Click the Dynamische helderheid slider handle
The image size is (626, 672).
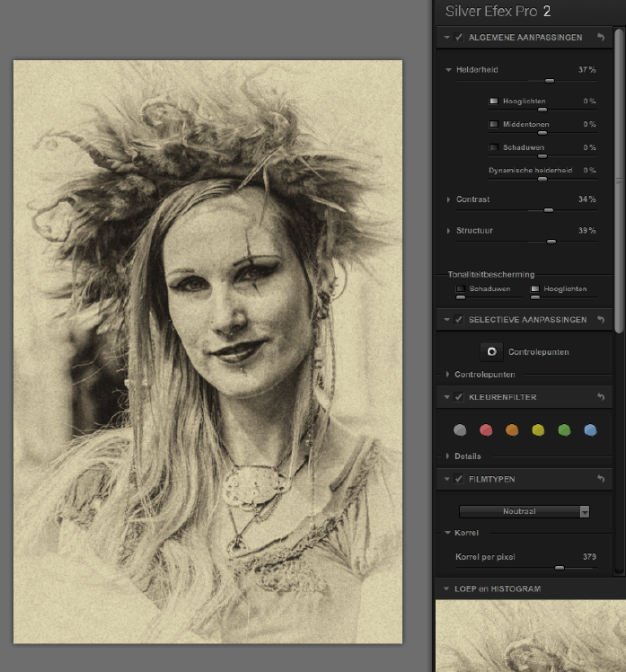point(542,179)
